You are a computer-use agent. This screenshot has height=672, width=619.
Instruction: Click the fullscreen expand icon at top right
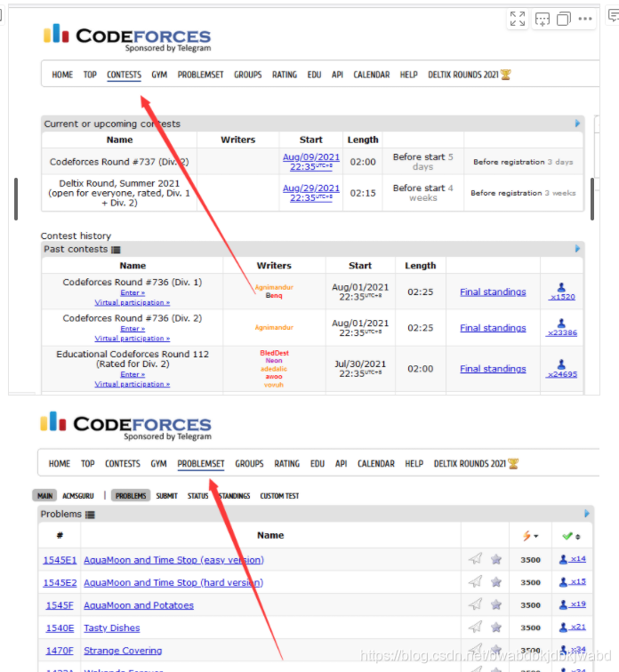point(518,19)
